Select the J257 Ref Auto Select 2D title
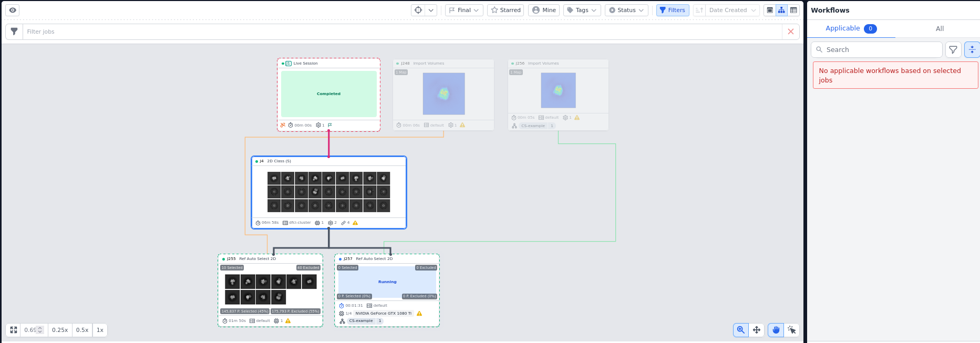980x343 pixels. (374, 259)
